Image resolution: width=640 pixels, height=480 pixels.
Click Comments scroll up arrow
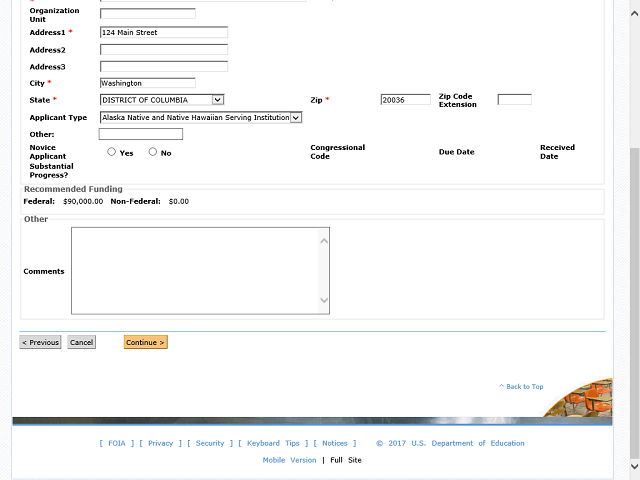click(x=324, y=241)
